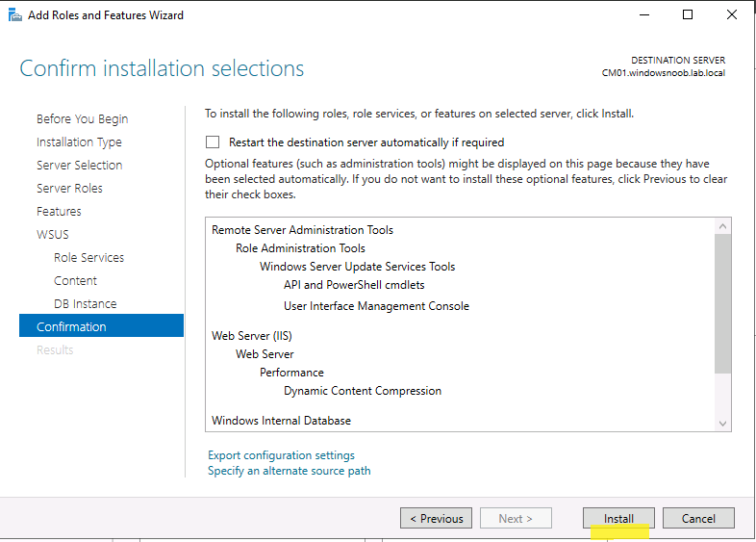This screenshot has width=756, height=542.
Task: Close the Add Roles and Features Wizard
Action: tap(731, 15)
